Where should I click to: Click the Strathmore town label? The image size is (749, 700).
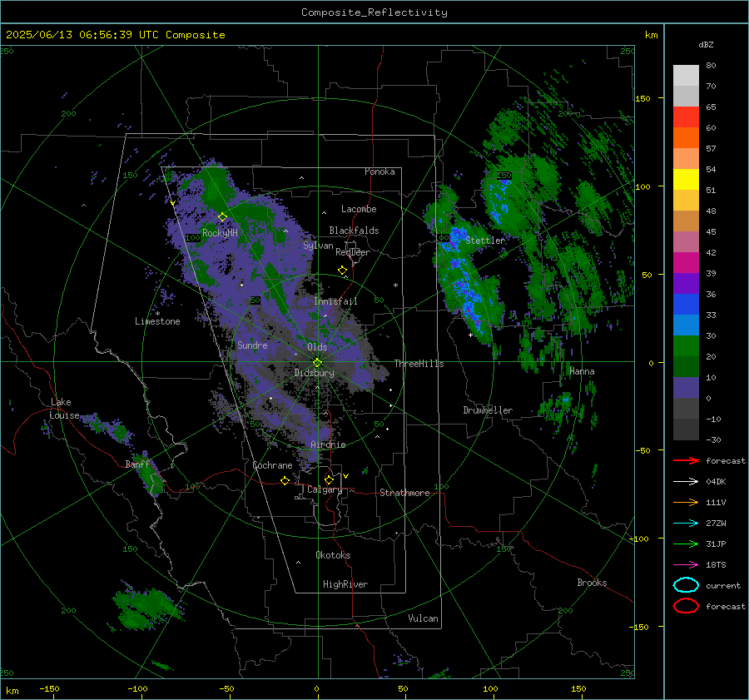(x=404, y=493)
